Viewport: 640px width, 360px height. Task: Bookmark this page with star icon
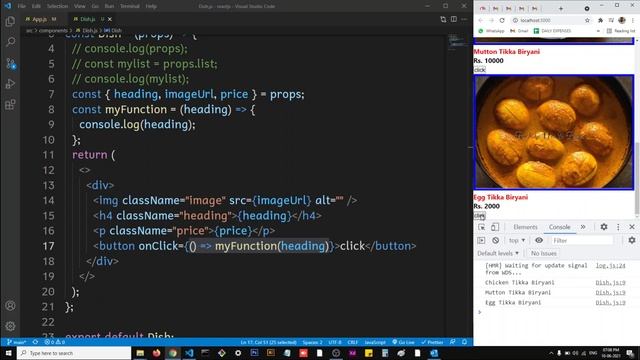tap(587, 20)
